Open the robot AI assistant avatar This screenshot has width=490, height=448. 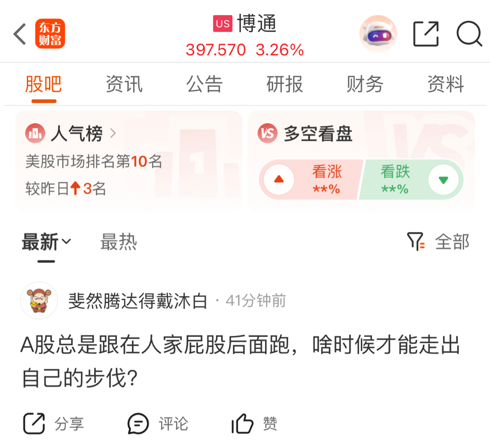coord(378,34)
